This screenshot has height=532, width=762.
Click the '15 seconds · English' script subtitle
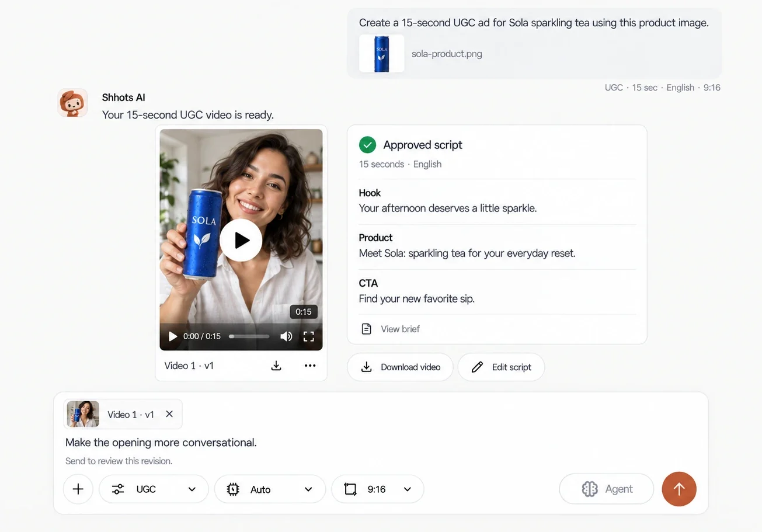point(400,164)
